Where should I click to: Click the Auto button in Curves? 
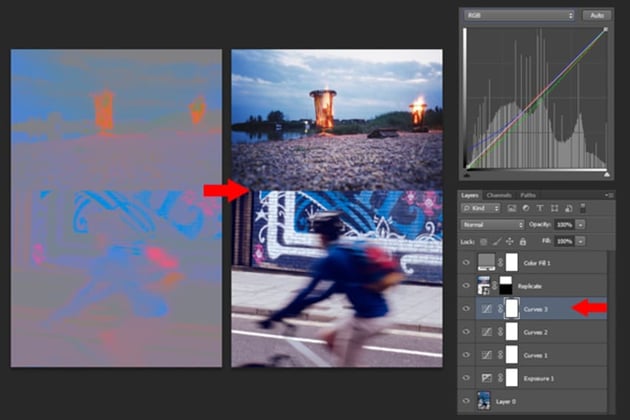(x=597, y=15)
